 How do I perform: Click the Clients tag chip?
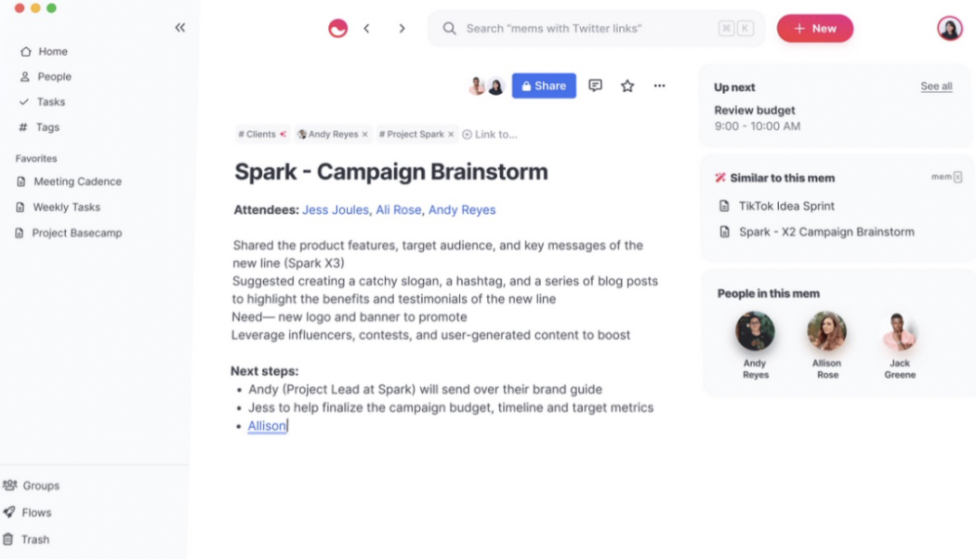[261, 135]
